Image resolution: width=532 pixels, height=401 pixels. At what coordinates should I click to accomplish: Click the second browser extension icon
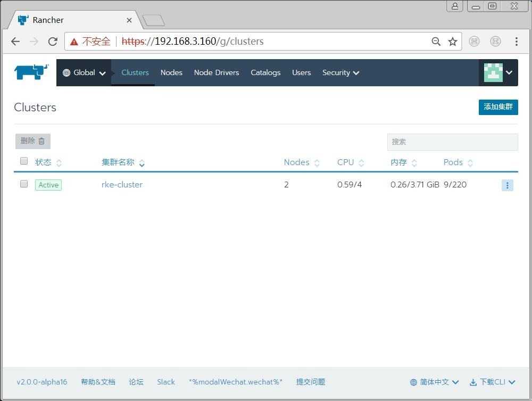495,42
